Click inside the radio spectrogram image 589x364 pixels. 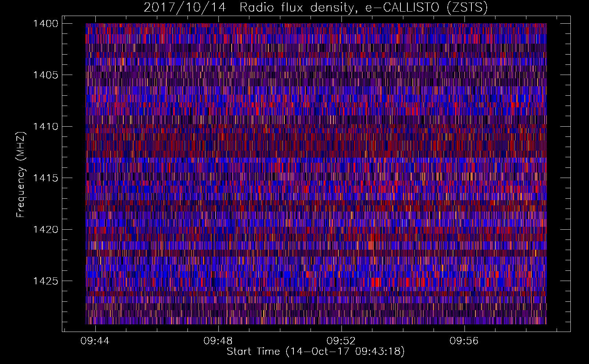[316, 174]
